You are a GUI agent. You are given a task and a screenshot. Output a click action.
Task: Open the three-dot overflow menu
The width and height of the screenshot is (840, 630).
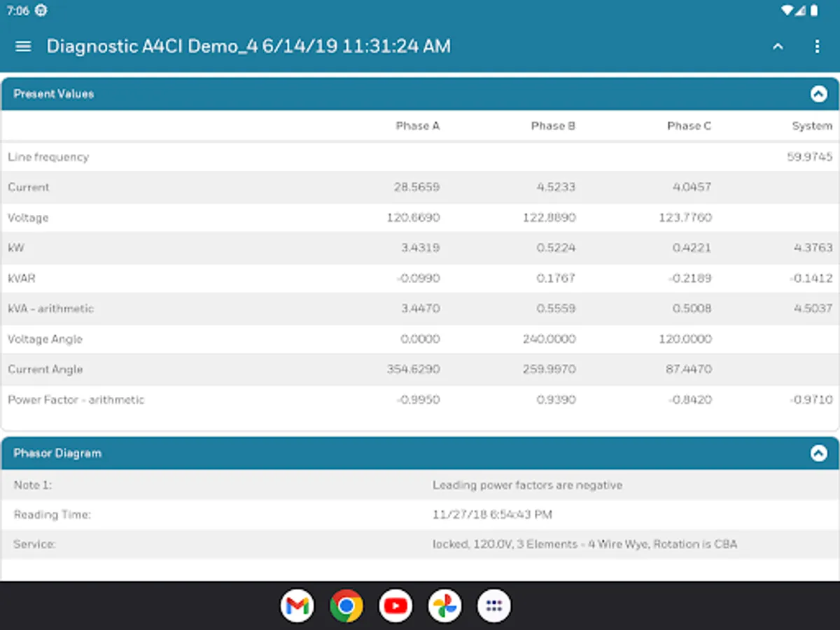coord(817,46)
